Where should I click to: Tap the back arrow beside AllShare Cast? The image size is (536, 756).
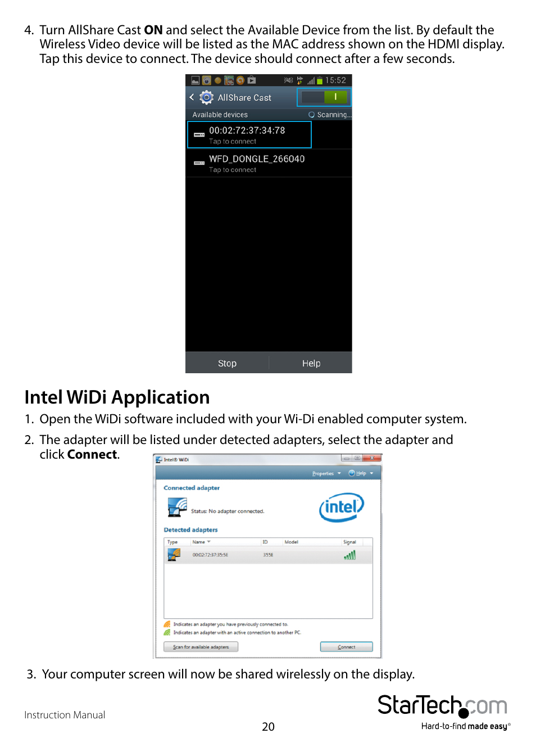(192, 97)
